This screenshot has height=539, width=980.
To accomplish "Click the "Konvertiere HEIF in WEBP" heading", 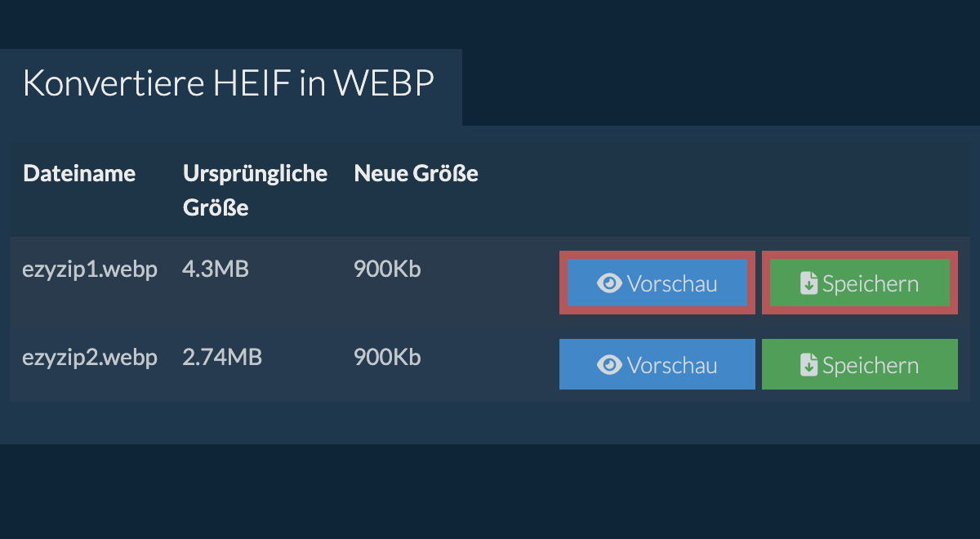I will [x=229, y=83].
